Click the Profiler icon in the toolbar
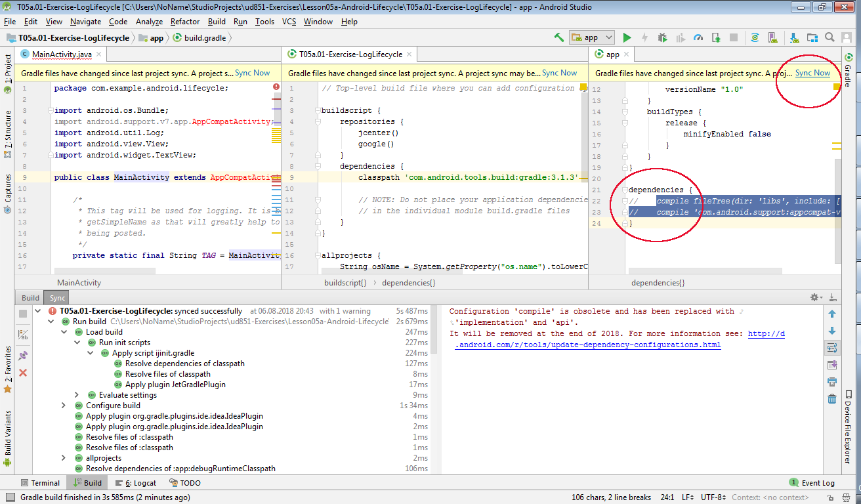861x504 pixels. pos(700,37)
